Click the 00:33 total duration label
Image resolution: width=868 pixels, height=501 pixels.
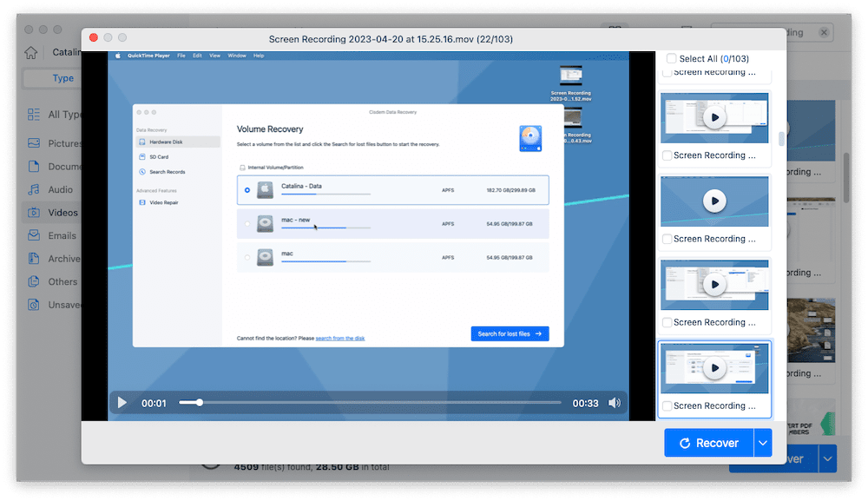click(585, 404)
